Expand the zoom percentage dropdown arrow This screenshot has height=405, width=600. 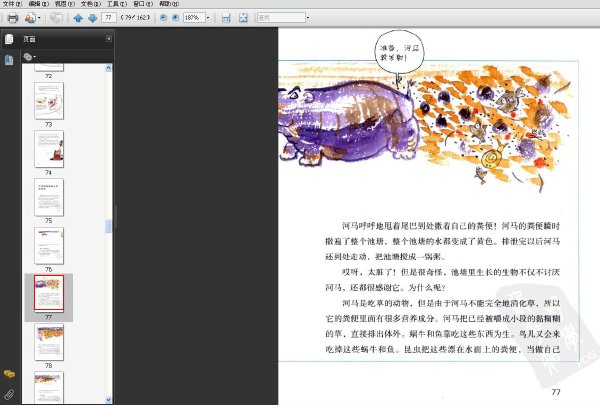click(208, 18)
